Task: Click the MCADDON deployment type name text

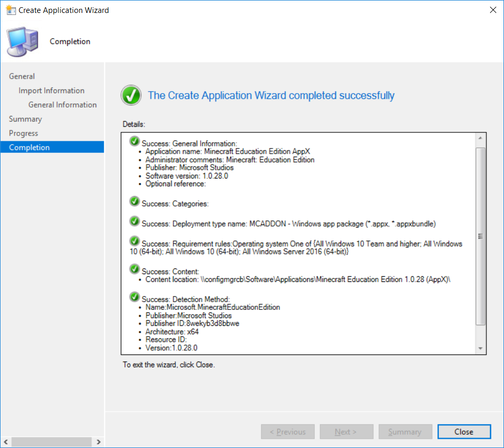Action: pyautogui.click(x=288, y=223)
